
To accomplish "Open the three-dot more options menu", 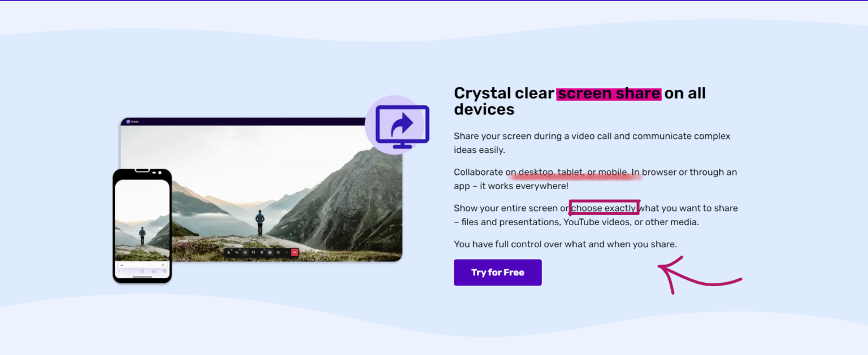I will [287, 252].
